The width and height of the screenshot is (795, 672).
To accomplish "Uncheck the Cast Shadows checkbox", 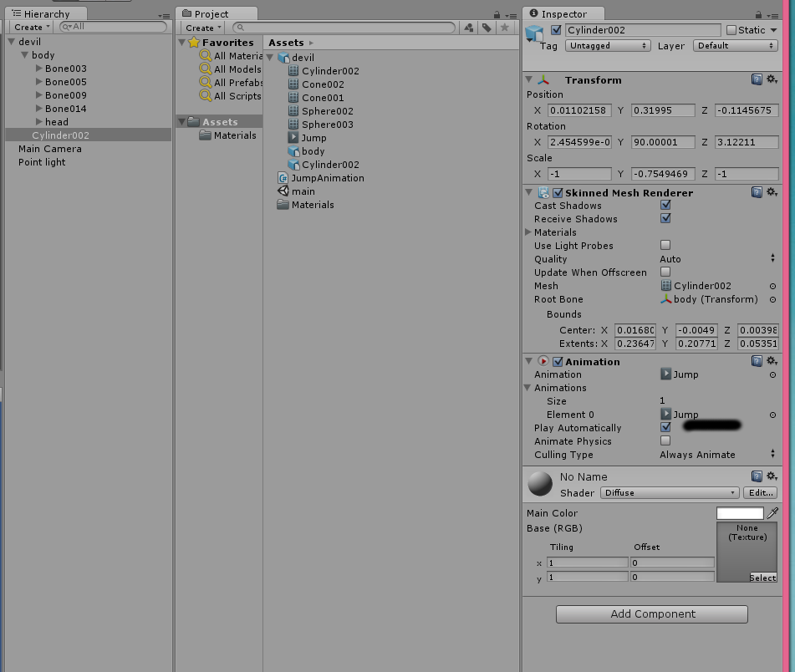I will point(666,205).
